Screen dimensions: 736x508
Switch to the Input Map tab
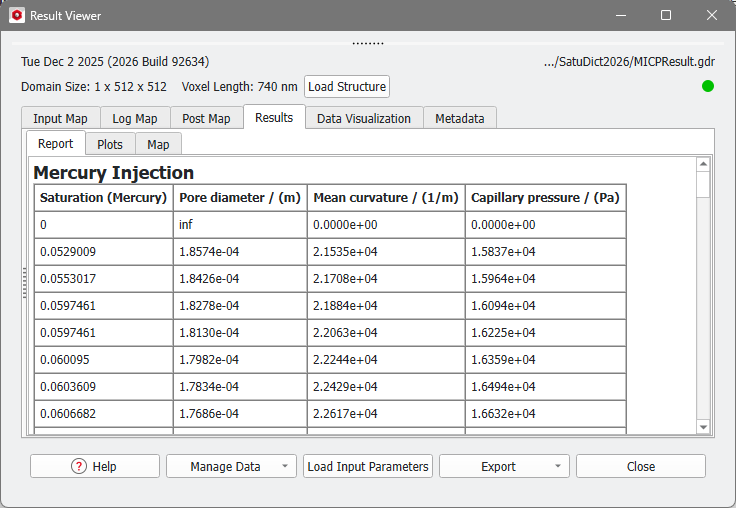pyautogui.click(x=60, y=118)
